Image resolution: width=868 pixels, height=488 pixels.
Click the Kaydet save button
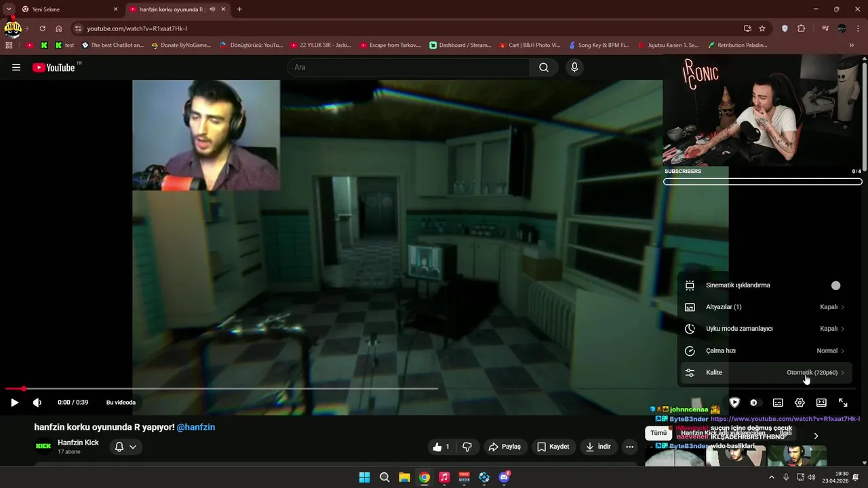coord(553,447)
